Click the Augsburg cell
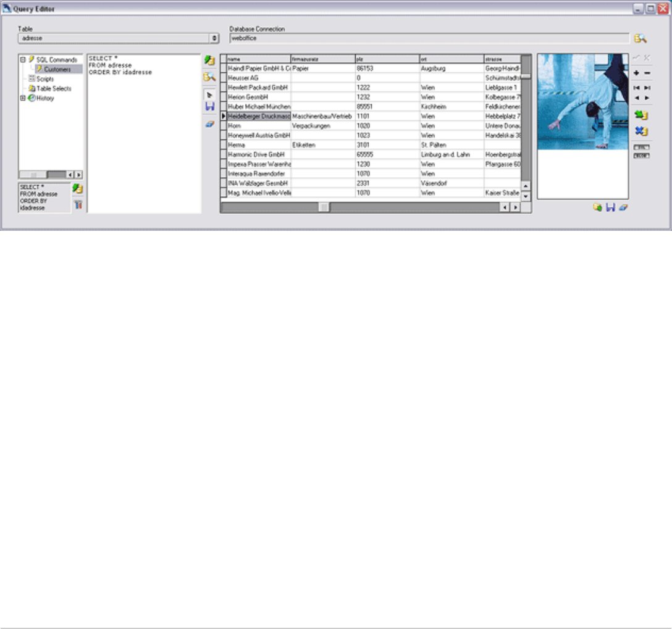This screenshot has width=672, height=629. [451, 69]
